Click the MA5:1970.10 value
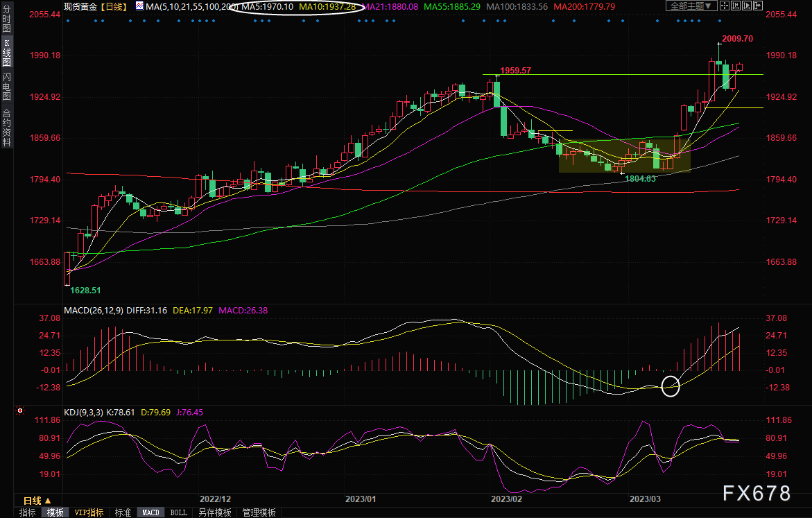The image size is (812, 518). (267, 7)
